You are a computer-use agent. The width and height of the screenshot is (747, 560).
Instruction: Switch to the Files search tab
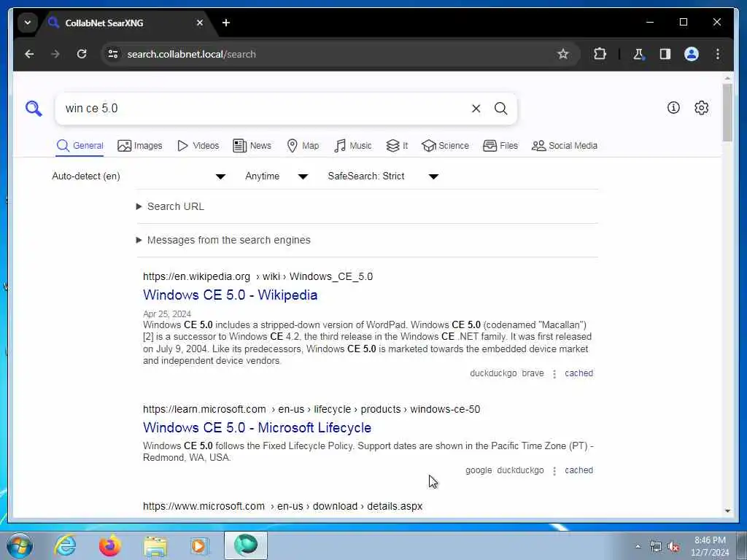(500, 146)
